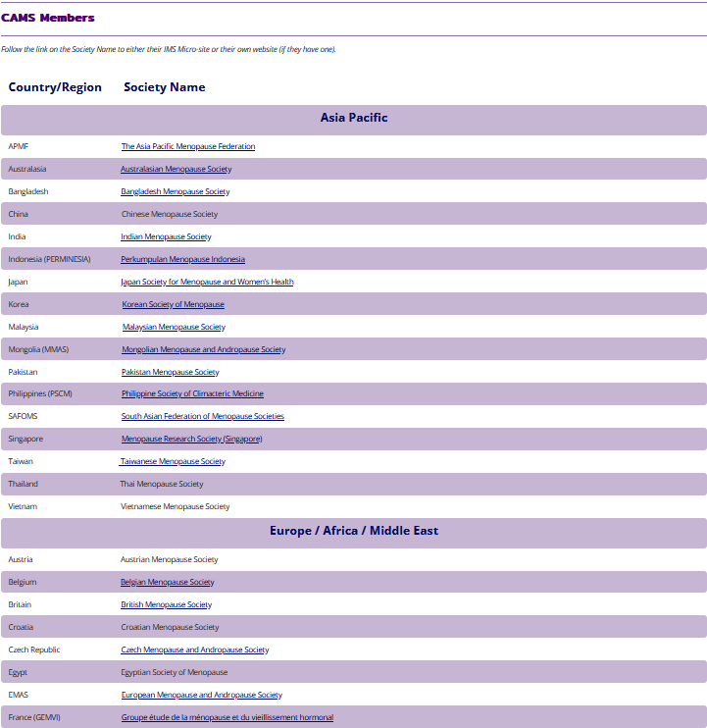The image size is (707, 728).
Task: Click the Philippines (PSCM) cell
Action: tap(40, 393)
